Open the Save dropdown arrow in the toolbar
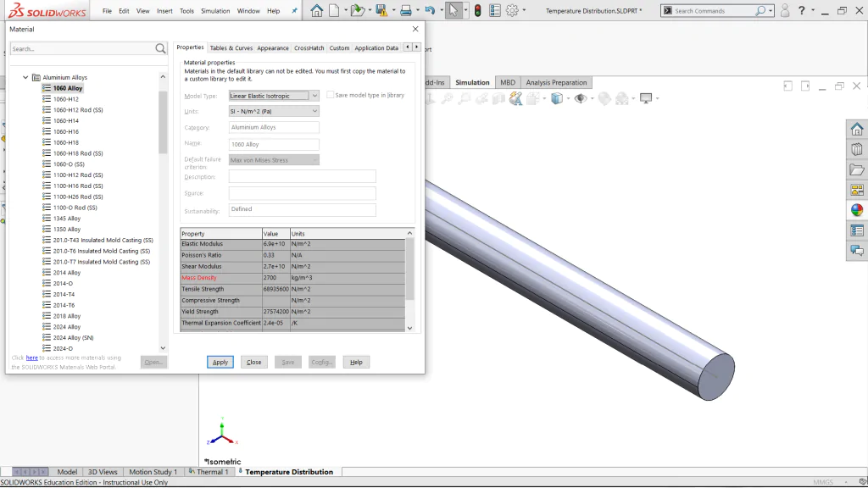The height and width of the screenshot is (488, 868). [x=393, y=10]
